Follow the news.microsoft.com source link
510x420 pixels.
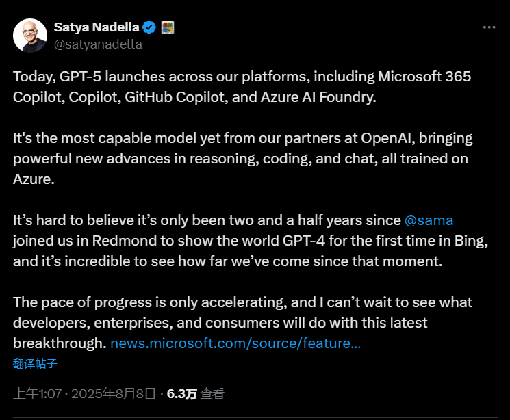[x=235, y=343]
